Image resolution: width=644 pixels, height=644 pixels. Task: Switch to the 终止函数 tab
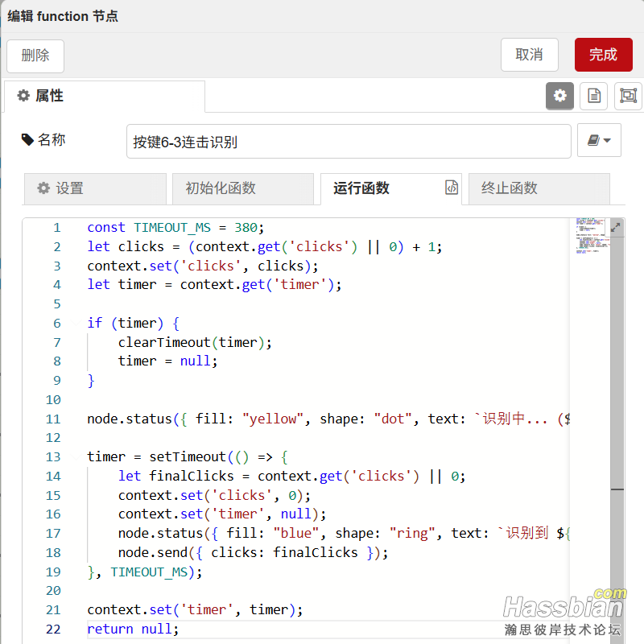(x=539, y=188)
